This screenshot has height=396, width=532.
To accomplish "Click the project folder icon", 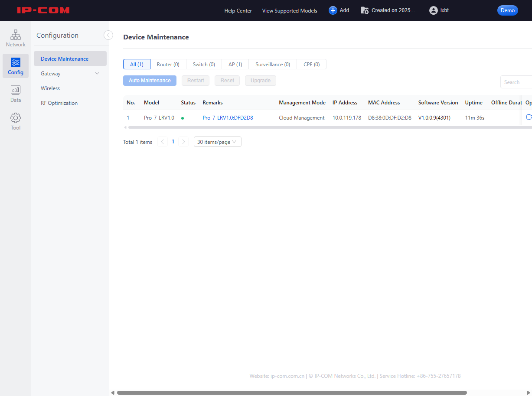I will (365, 10).
